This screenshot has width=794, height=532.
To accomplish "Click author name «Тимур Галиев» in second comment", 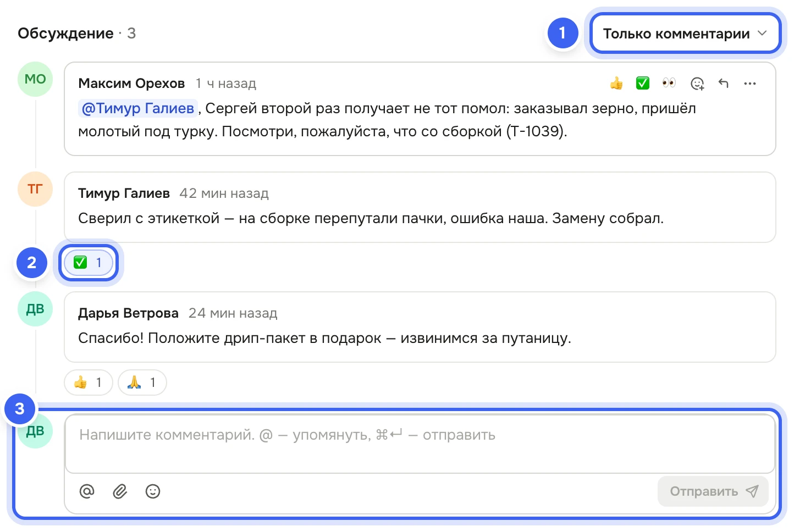I will (124, 193).
